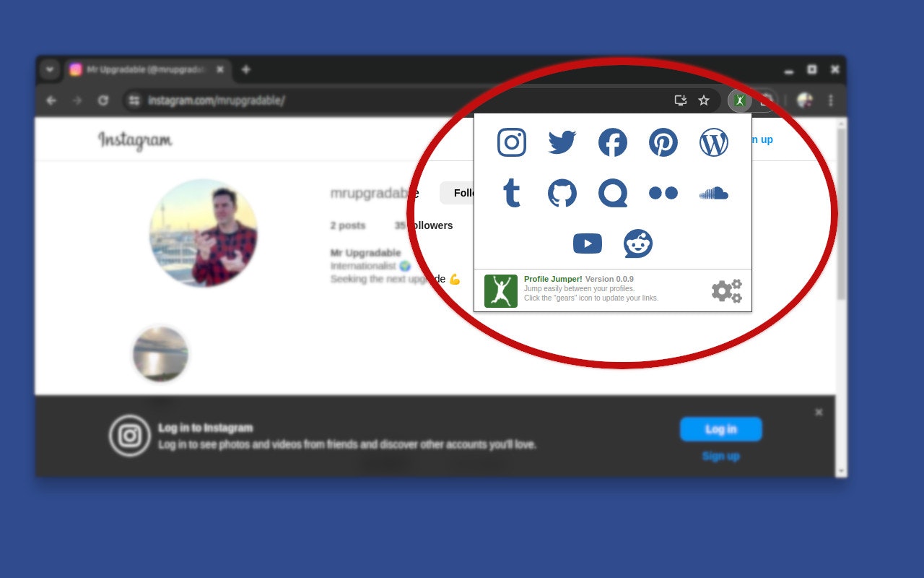Jump to the SoundCloud profile icon
The image size is (924, 578).
[714, 193]
